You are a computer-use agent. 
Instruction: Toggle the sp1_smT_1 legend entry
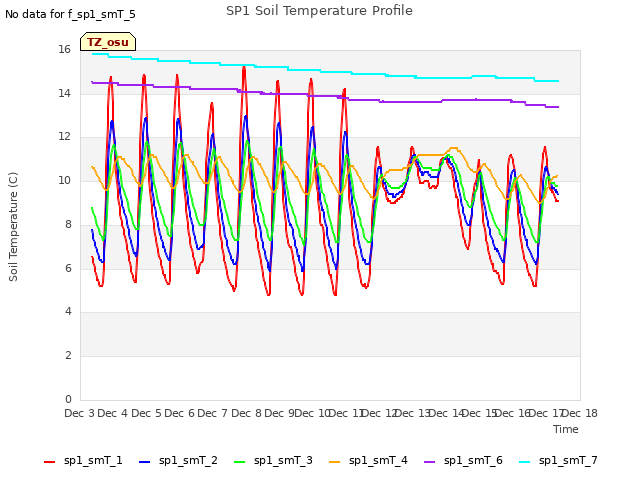point(83,461)
